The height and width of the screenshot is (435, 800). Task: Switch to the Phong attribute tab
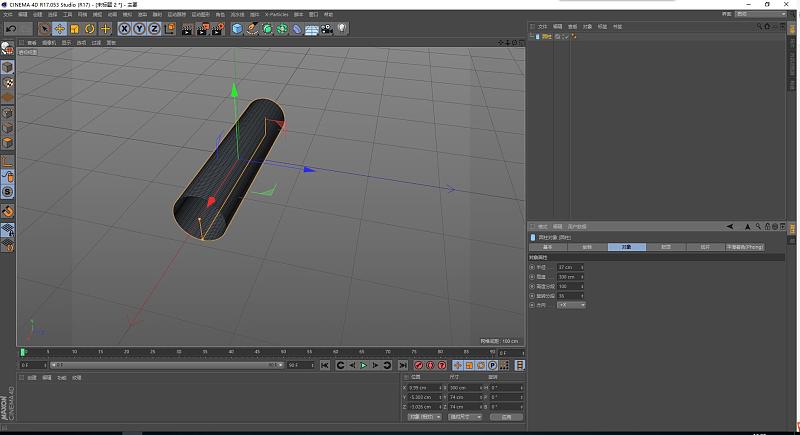(x=745, y=246)
